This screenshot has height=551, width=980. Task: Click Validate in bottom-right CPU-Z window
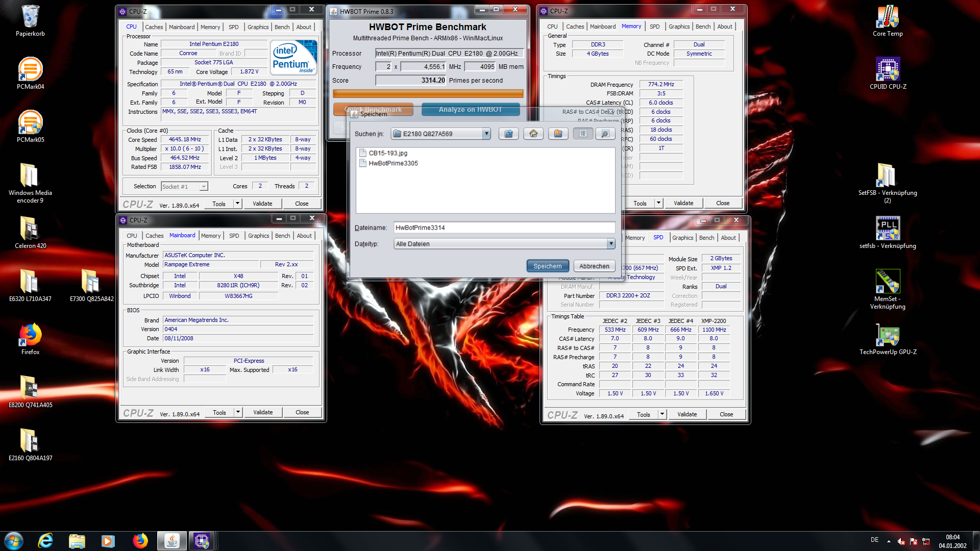pos(687,414)
